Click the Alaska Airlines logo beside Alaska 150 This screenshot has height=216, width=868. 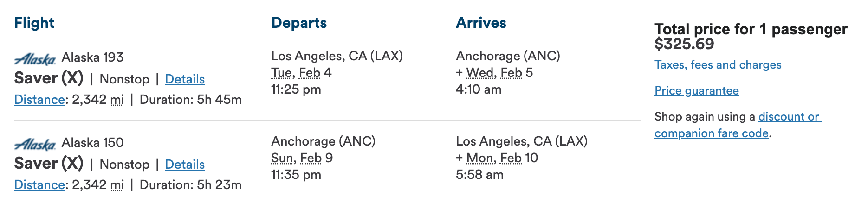(35, 144)
